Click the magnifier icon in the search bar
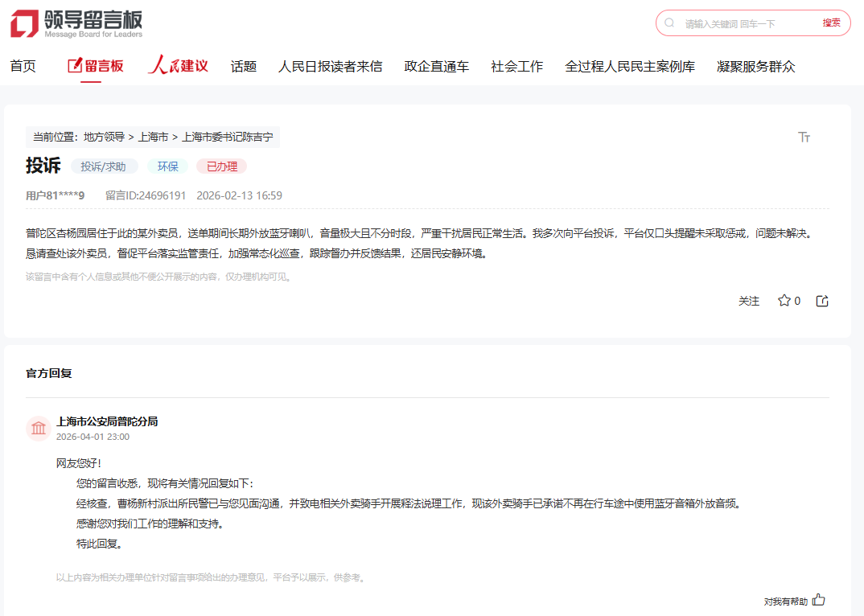Image resolution: width=864 pixels, height=616 pixels. tap(669, 23)
